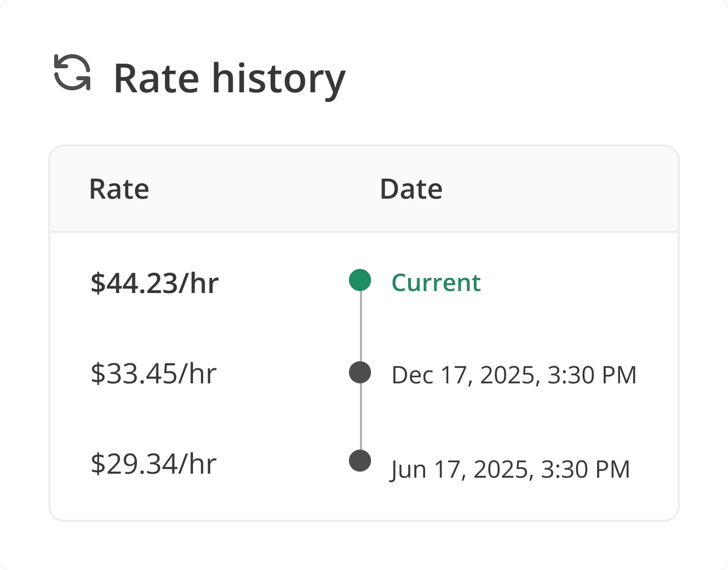Viewport: 728px width, 570px height.
Task: Click the timeline dot for Jun 17, 2025
Action: 360,461
